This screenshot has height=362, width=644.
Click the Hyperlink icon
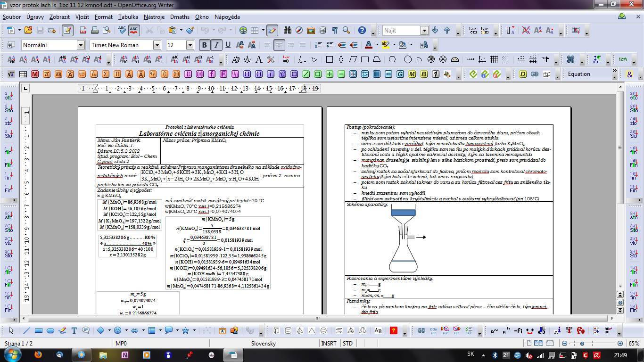click(243, 30)
